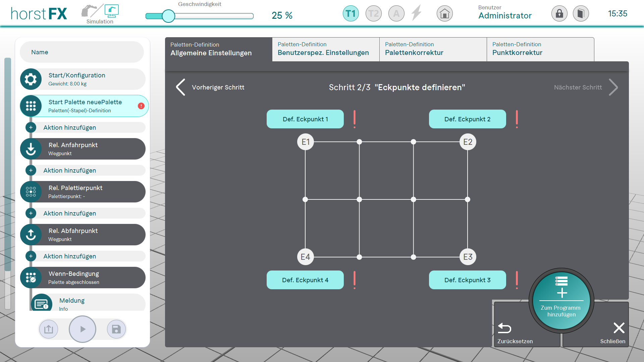Viewport: 644px width, 362px height.
Task: Add action below Rel. Anfahrpunkt with plus
Action: click(x=31, y=170)
